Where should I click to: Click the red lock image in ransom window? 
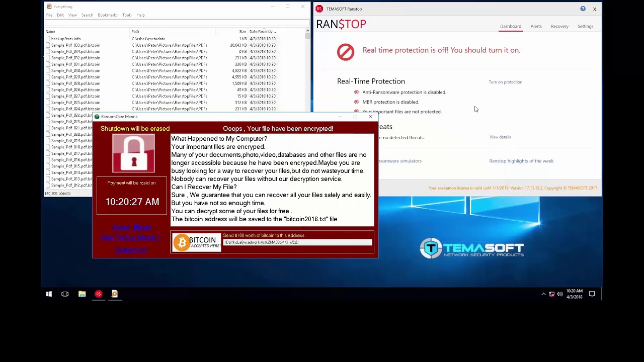pos(134,153)
